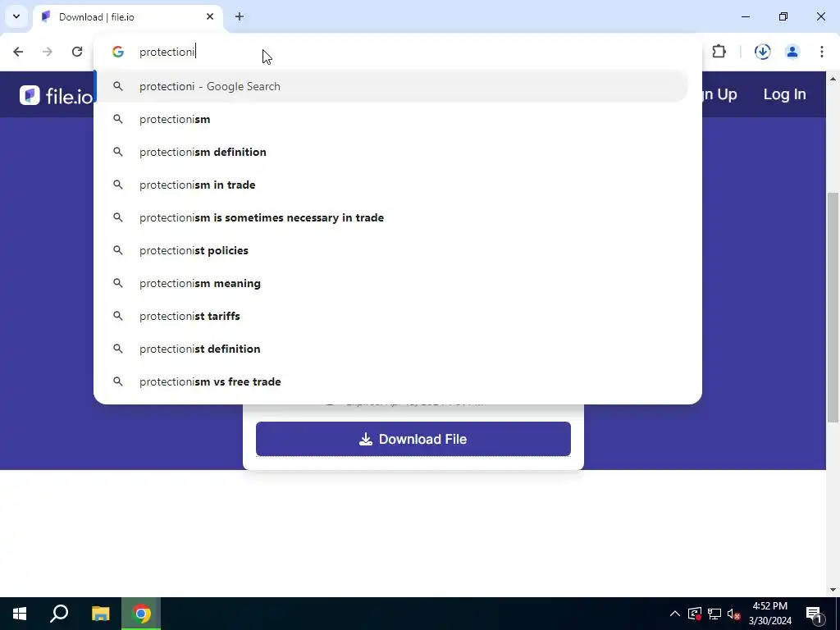Click the forward navigation arrow
The width and height of the screenshot is (840, 630).
[x=48, y=52]
